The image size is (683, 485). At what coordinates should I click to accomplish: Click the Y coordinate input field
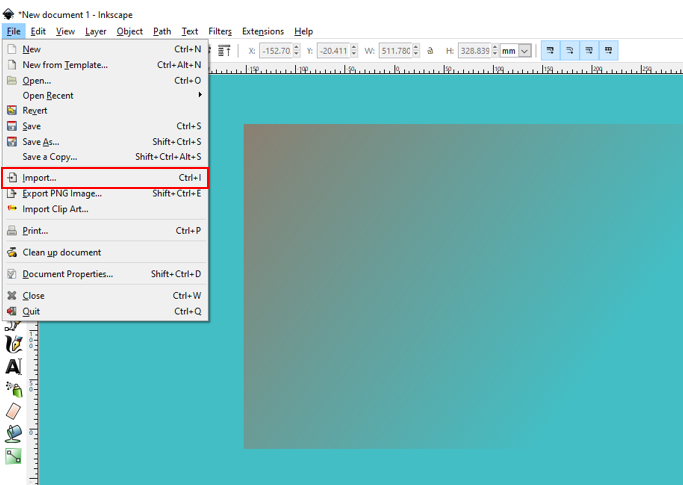pyautogui.click(x=334, y=51)
